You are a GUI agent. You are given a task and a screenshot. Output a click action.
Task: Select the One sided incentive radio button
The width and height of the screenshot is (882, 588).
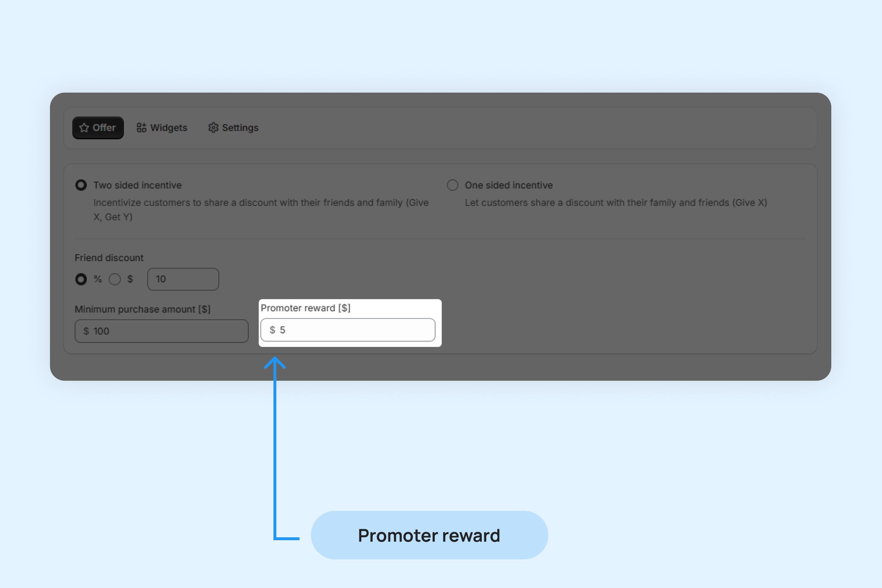coord(453,185)
